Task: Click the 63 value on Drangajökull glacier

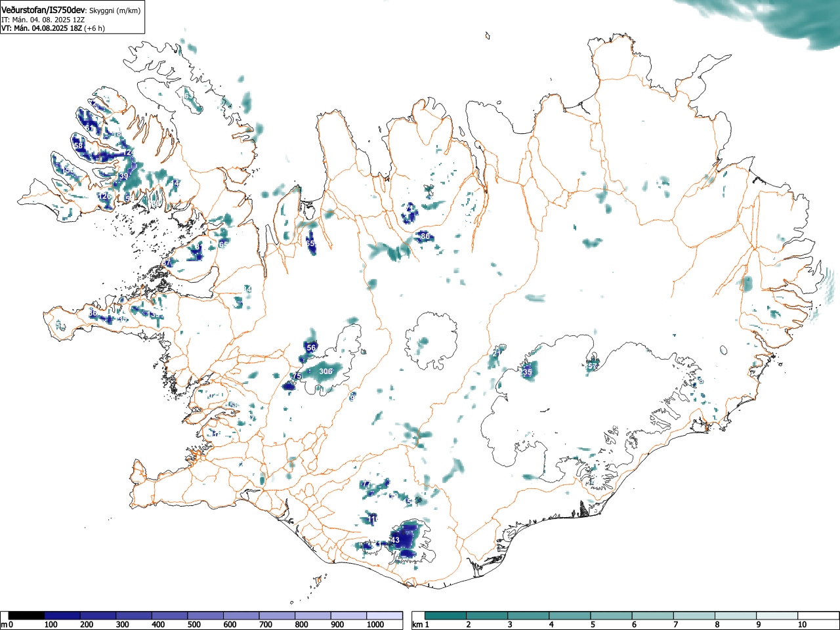Action: [x=188, y=96]
